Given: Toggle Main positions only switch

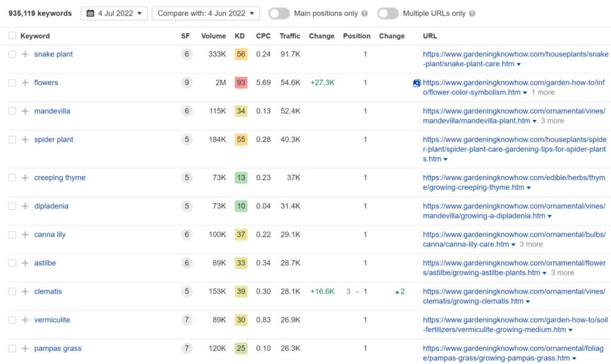Looking at the screenshot, I should (x=279, y=14).
